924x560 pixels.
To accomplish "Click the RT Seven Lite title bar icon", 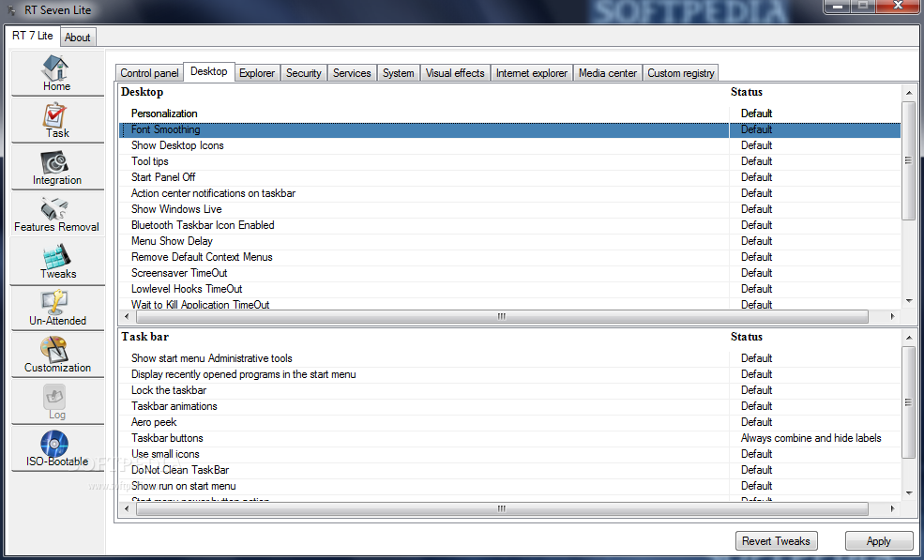I will tap(11, 10).
